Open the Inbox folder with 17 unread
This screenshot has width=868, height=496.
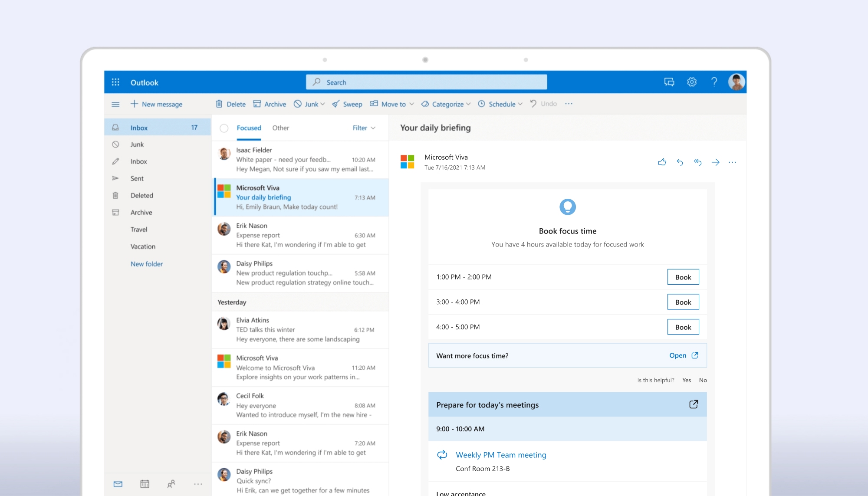[x=158, y=128]
